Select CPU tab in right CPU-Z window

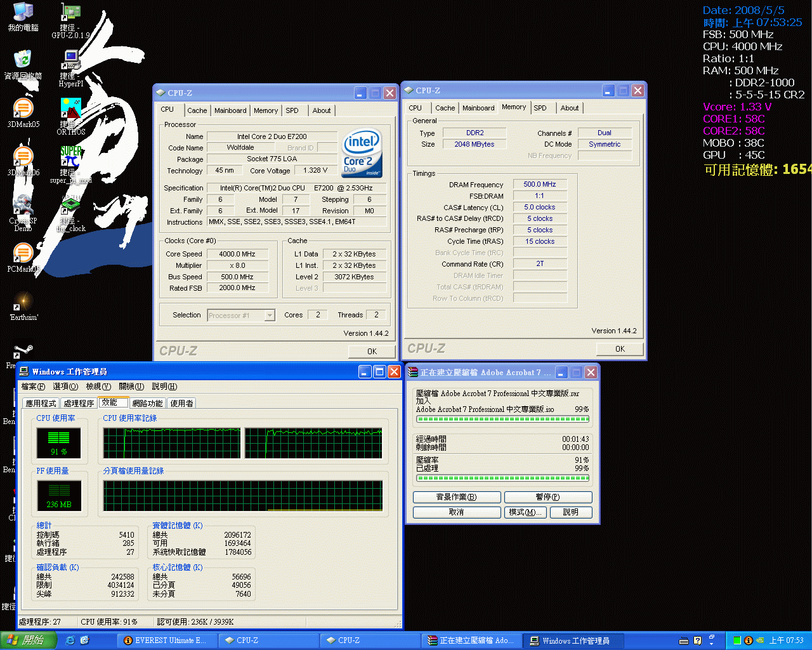pyautogui.click(x=416, y=108)
